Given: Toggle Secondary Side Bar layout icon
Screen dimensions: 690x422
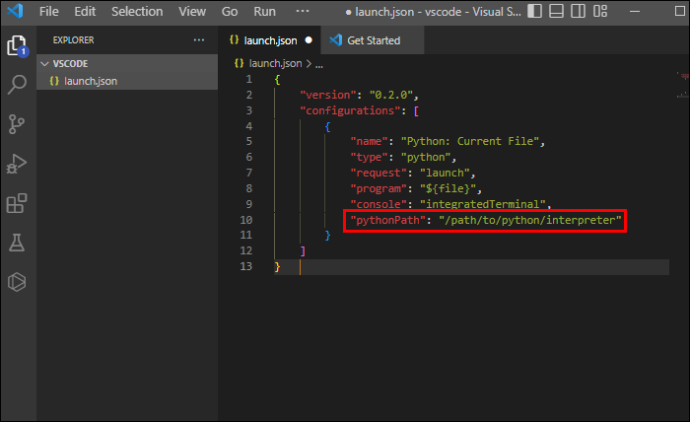Looking at the screenshot, I should coord(578,11).
